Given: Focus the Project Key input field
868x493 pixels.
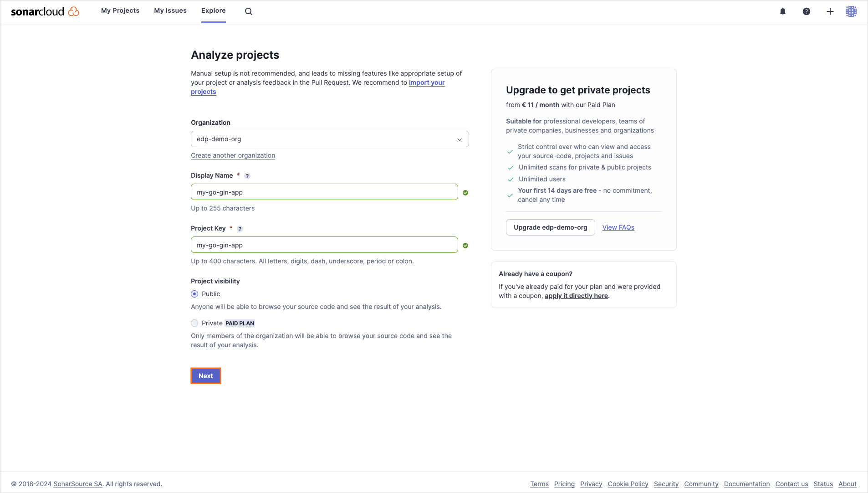Looking at the screenshot, I should [x=324, y=245].
